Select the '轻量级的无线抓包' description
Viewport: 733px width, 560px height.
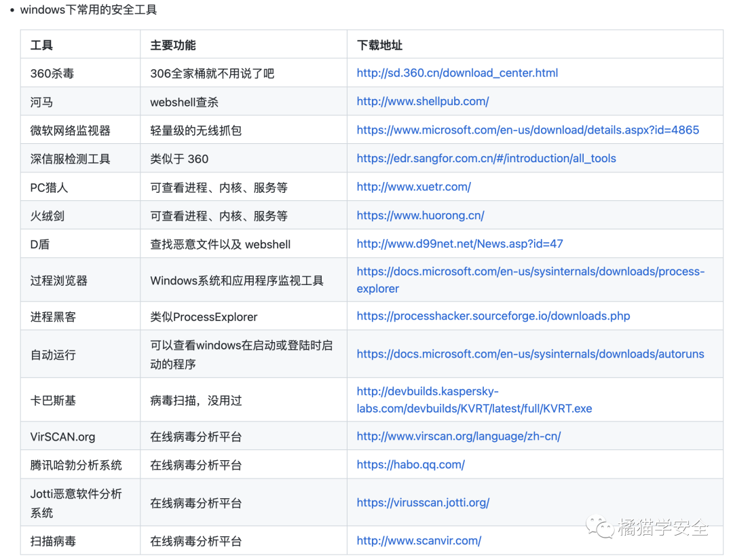pyautogui.click(x=196, y=130)
